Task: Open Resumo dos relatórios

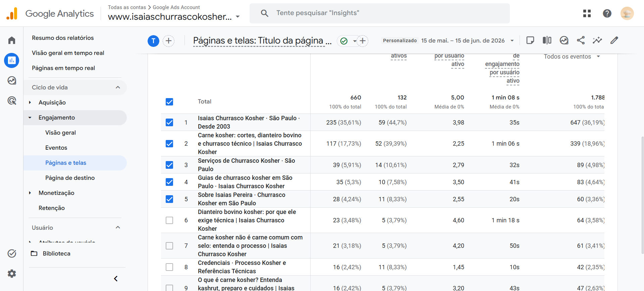Action: click(x=63, y=38)
